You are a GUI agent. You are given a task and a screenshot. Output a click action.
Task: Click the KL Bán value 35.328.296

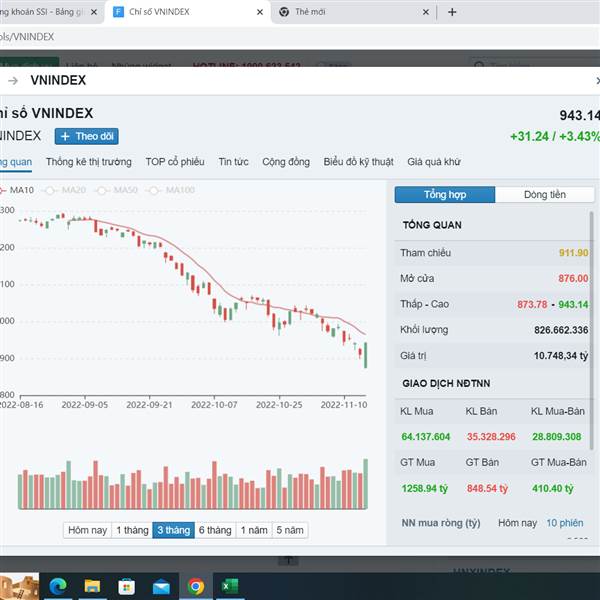(491, 437)
